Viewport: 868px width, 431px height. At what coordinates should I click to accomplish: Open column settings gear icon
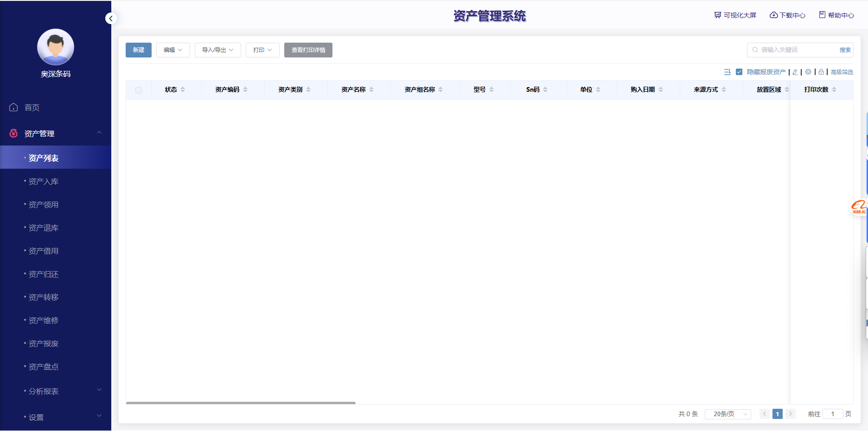point(808,72)
